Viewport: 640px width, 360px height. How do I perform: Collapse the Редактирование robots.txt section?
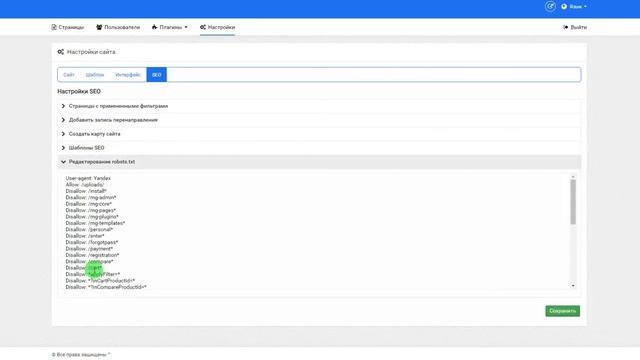pyautogui.click(x=319, y=162)
